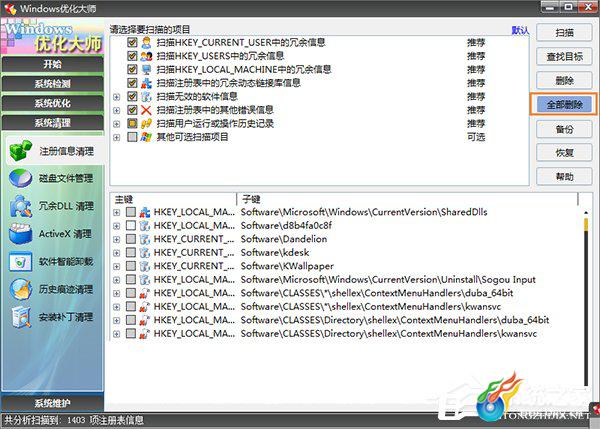The image size is (600, 429).
Task: Click the 全部删除 button
Action: coord(564,104)
